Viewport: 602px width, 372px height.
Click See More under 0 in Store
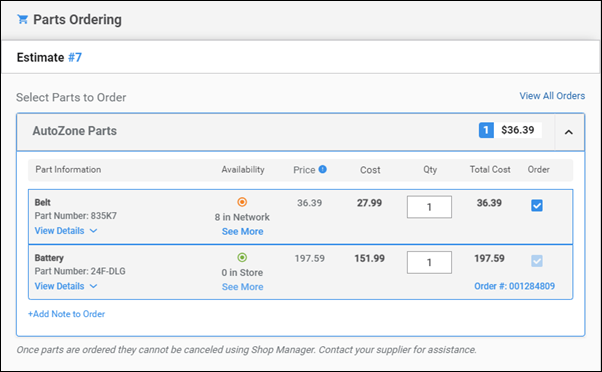(x=242, y=287)
